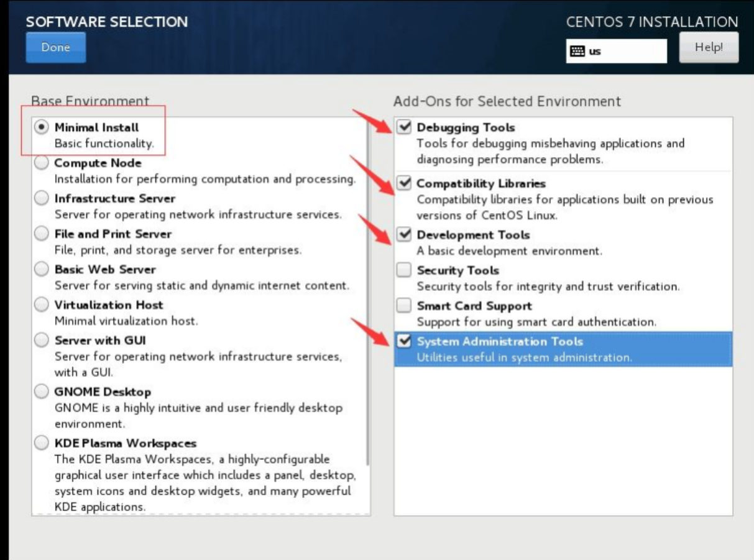Click 'Minimal virtualization host.' description
The height and width of the screenshot is (560, 754).
[x=126, y=321]
